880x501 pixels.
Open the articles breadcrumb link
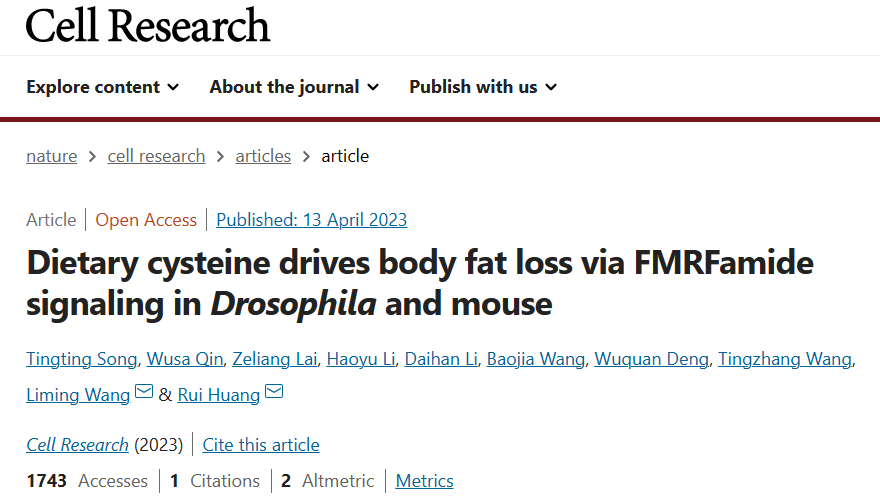coord(263,156)
